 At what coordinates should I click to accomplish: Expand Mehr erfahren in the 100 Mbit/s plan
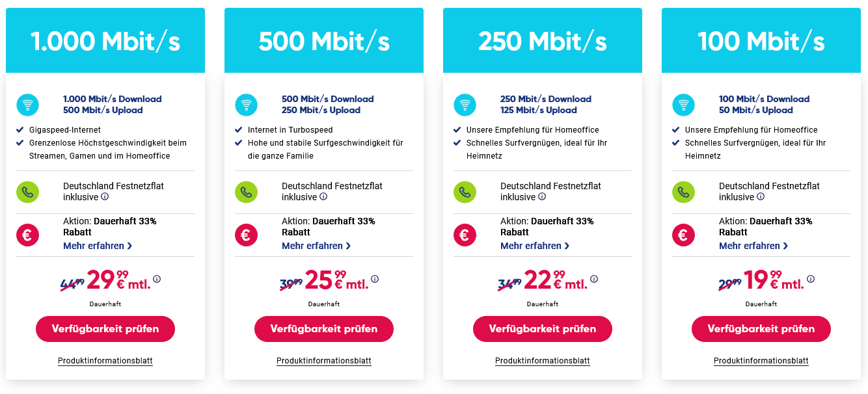(753, 246)
